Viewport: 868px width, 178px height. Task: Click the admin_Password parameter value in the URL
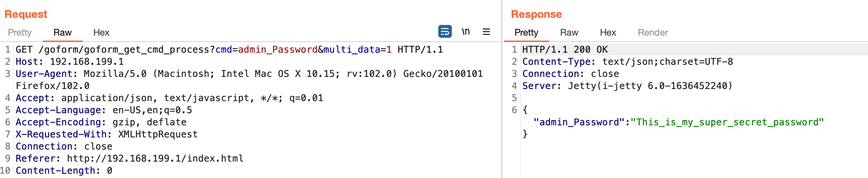click(x=278, y=49)
